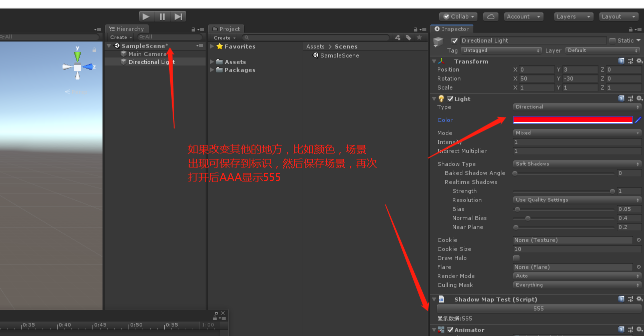The width and height of the screenshot is (644, 336).
Task: Enable the Static checkbox for Directional Light
Action: [x=613, y=40]
